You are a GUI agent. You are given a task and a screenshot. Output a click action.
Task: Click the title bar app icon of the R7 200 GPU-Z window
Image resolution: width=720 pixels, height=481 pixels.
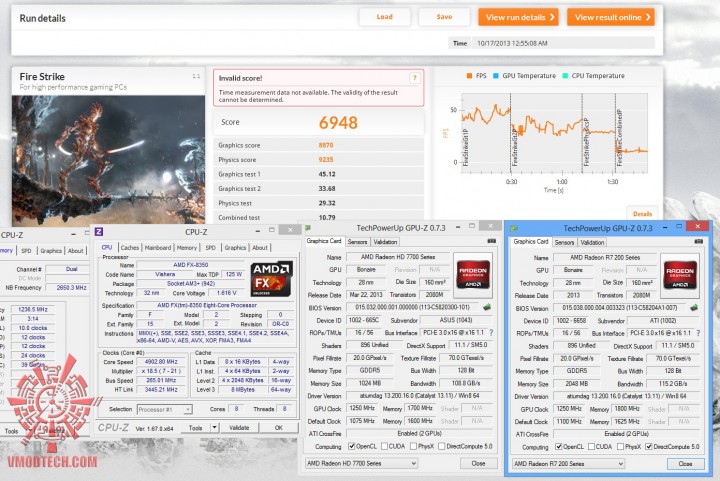(514, 228)
